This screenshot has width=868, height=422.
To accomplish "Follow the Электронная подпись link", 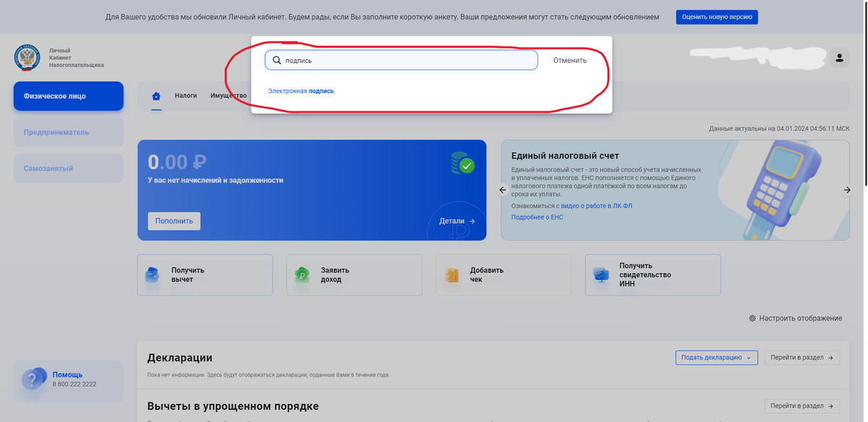I will 300,91.
